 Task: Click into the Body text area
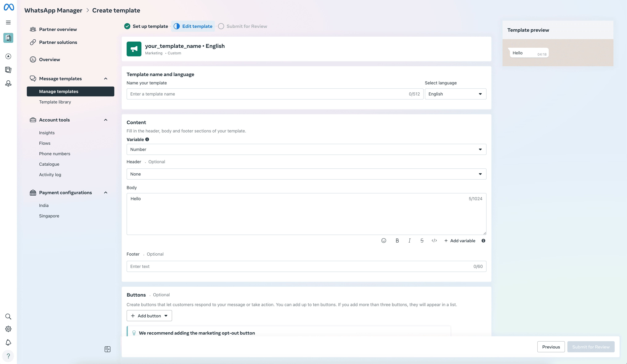[306, 214]
